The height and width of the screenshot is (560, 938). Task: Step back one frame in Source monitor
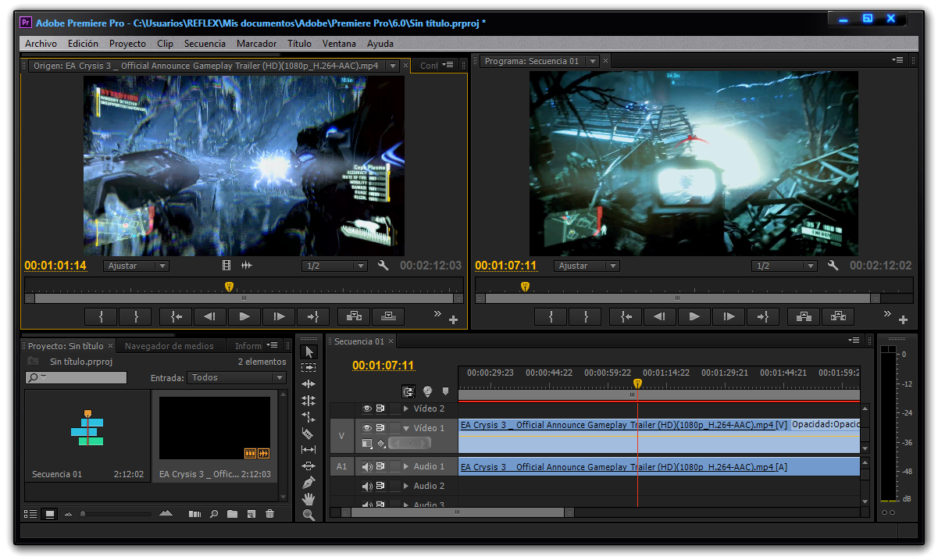click(x=210, y=316)
